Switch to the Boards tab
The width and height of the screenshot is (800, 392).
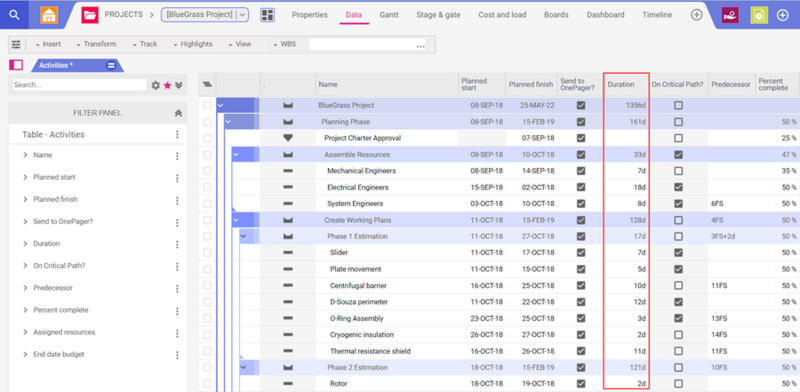[x=556, y=15]
